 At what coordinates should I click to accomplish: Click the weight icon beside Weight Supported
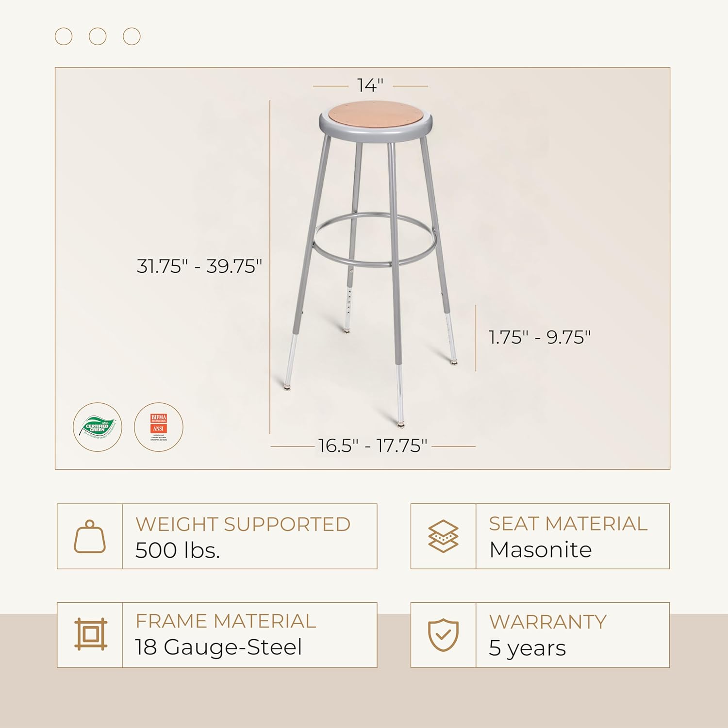pyautogui.click(x=90, y=537)
